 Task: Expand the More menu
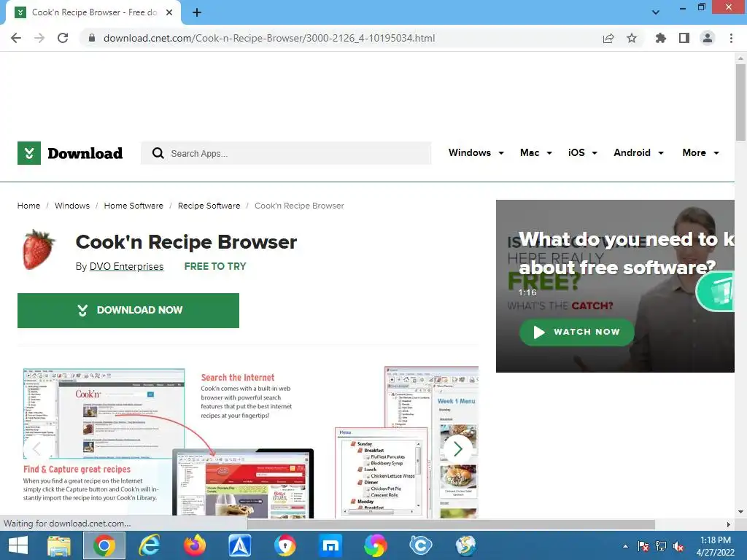(700, 153)
